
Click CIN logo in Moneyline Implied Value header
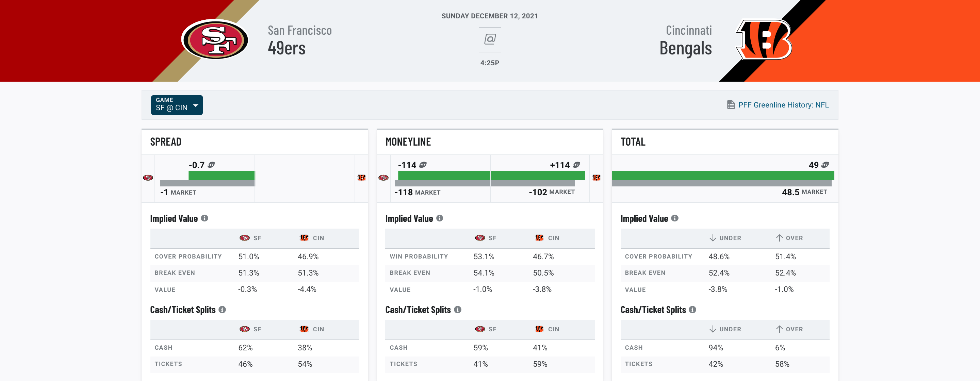tap(539, 238)
